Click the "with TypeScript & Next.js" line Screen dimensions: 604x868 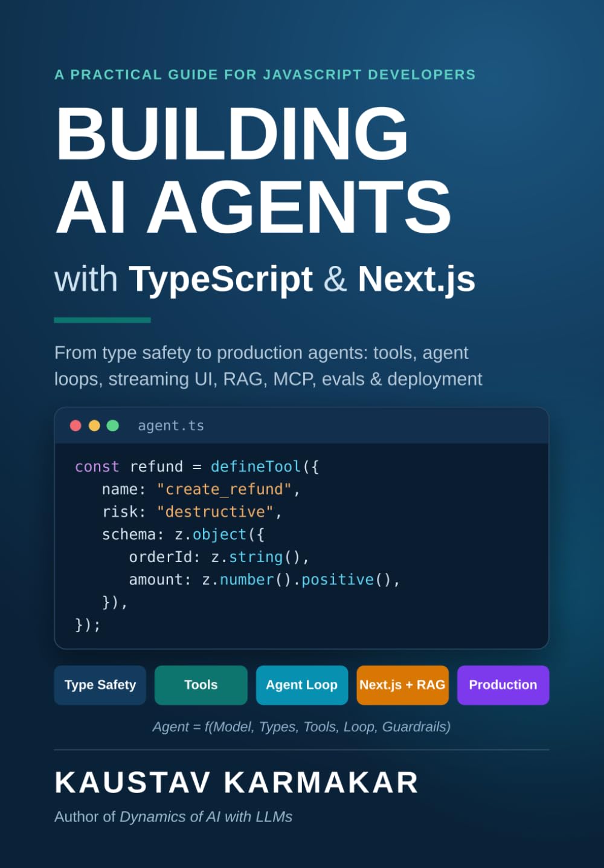(x=265, y=279)
